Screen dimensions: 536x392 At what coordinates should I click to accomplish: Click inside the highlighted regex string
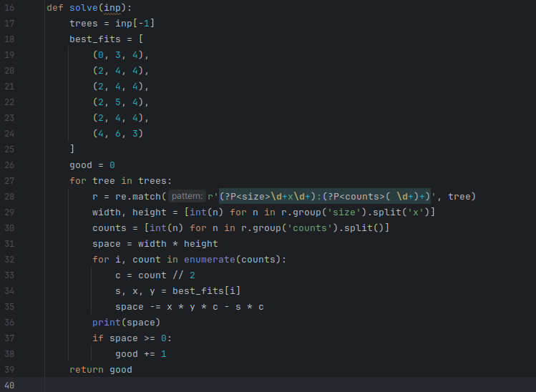coord(325,197)
